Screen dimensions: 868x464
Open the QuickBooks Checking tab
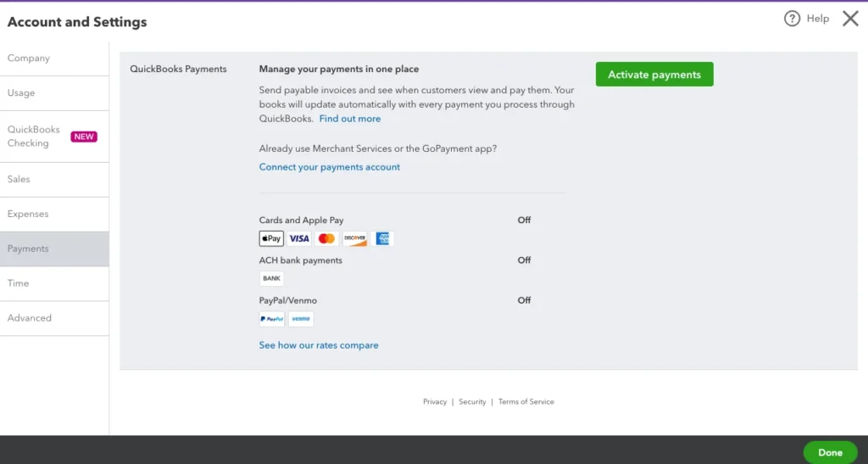pos(54,137)
